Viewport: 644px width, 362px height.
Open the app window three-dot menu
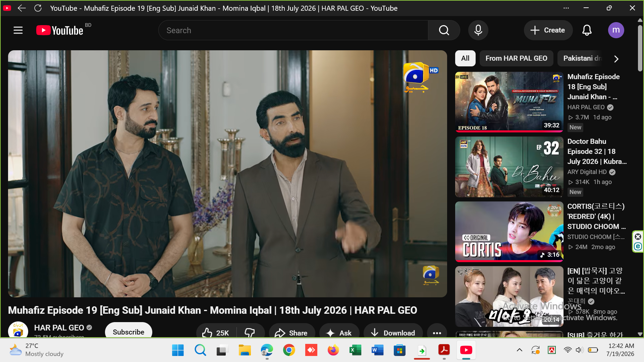[x=566, y=8]
